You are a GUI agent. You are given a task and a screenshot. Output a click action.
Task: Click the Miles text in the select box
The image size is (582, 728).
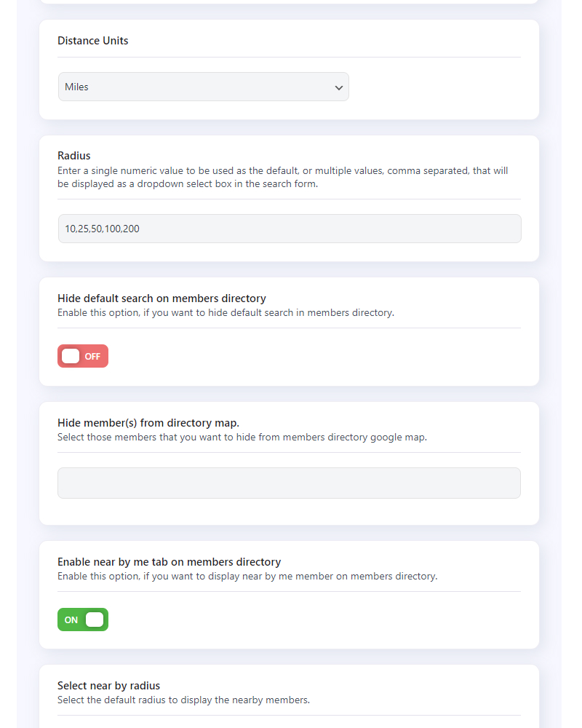point(76,87)
